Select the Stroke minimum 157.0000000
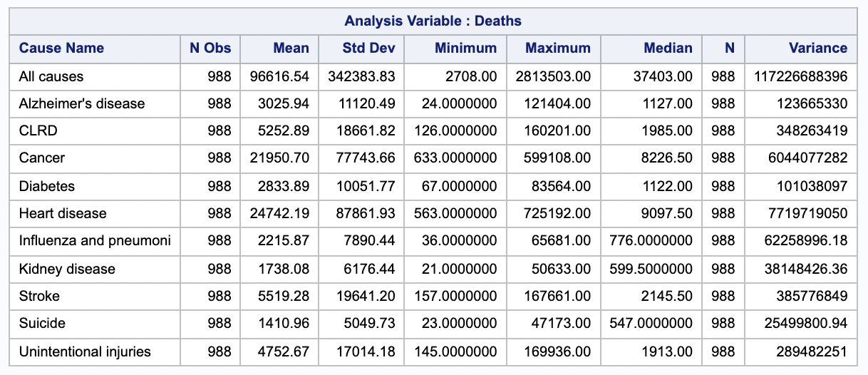 pos(455,296)
